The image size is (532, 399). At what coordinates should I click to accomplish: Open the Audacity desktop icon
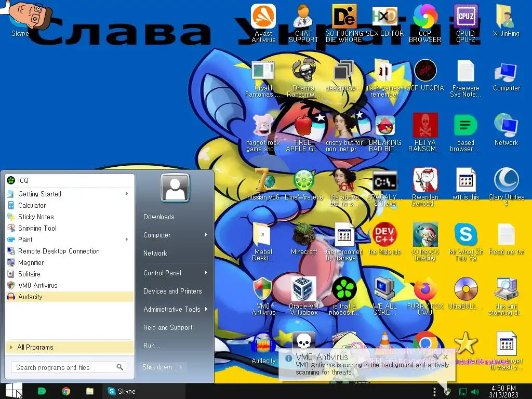tap(263, 348)
